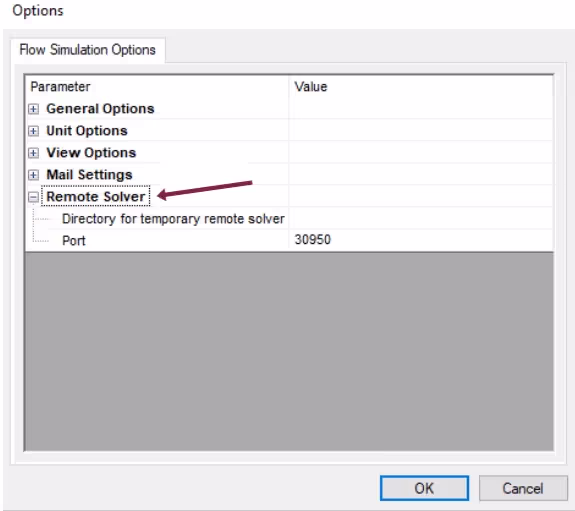Viewport: 575px width, 511px height.
Task: Expand the Mail Settings node
Action: point(33,175)
